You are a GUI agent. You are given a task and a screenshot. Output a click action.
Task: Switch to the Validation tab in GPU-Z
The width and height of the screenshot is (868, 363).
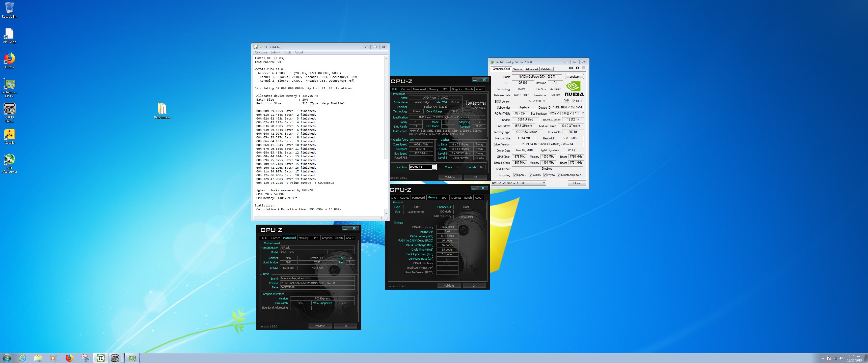click(x=547, y=69)
